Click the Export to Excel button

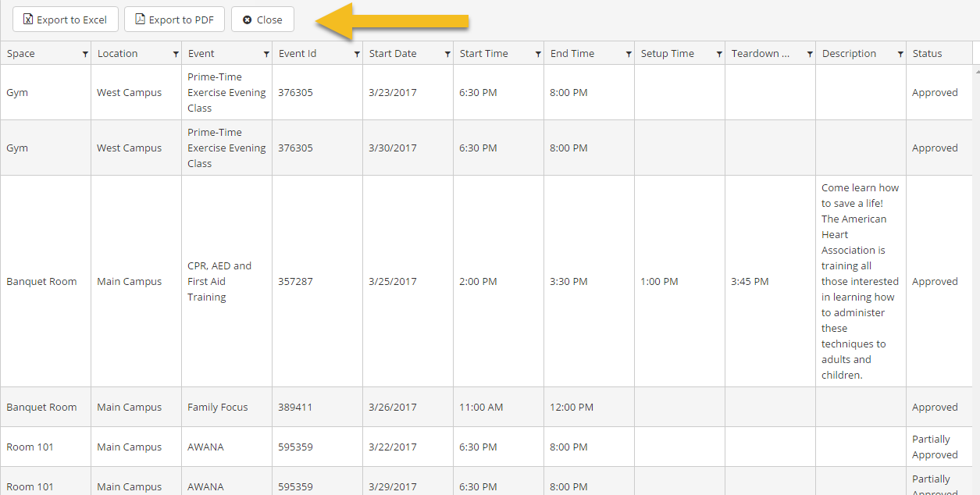click(x=65, y=20)
